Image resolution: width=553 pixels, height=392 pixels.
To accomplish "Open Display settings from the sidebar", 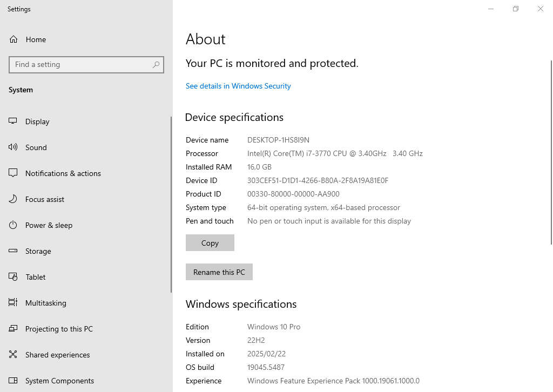I will 37,121.
